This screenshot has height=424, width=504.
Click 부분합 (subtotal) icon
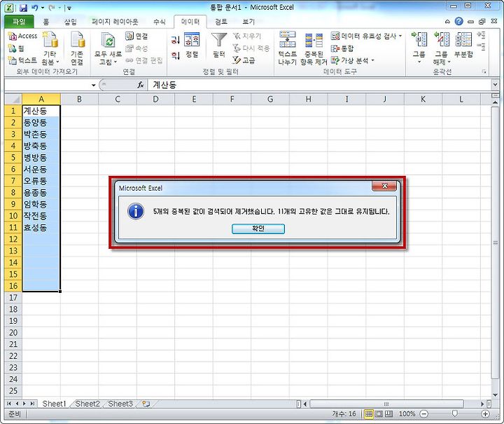click(463, 45)
